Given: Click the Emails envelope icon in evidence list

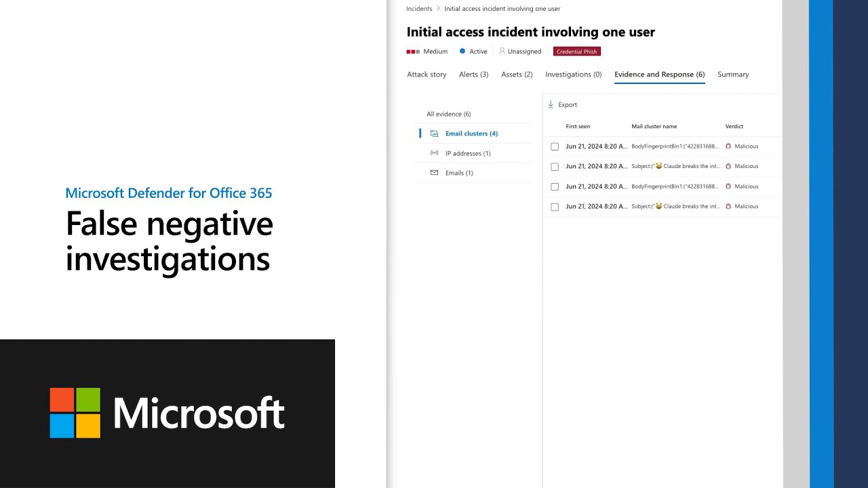Looking at the screenshot, I should click(434, 173).
